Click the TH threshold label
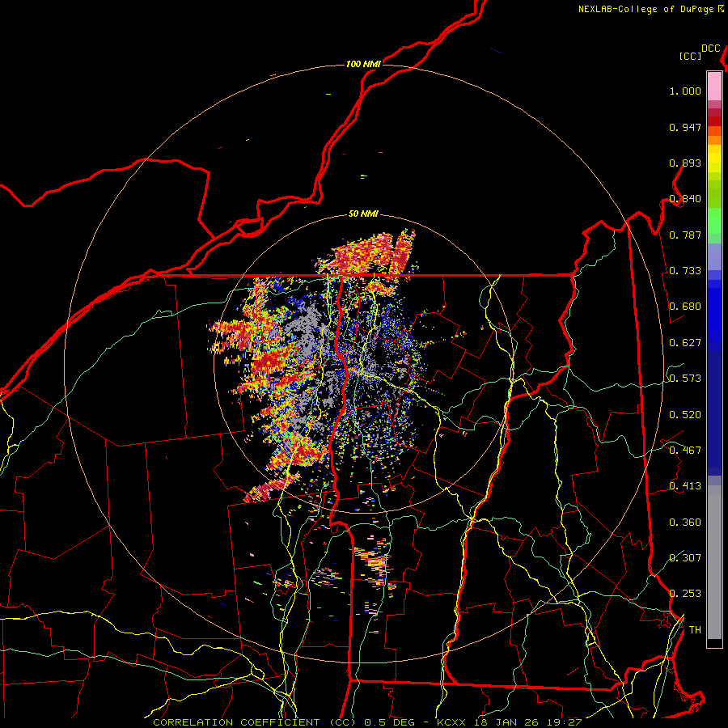 pyautogui.click(x=695, y=630)
